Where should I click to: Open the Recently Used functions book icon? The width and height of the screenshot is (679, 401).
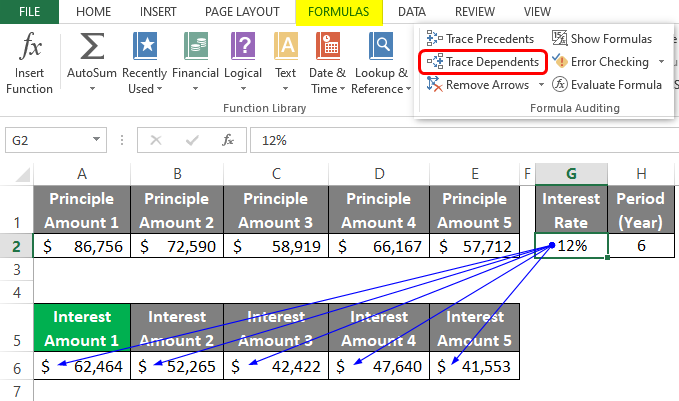pos(145,46)
